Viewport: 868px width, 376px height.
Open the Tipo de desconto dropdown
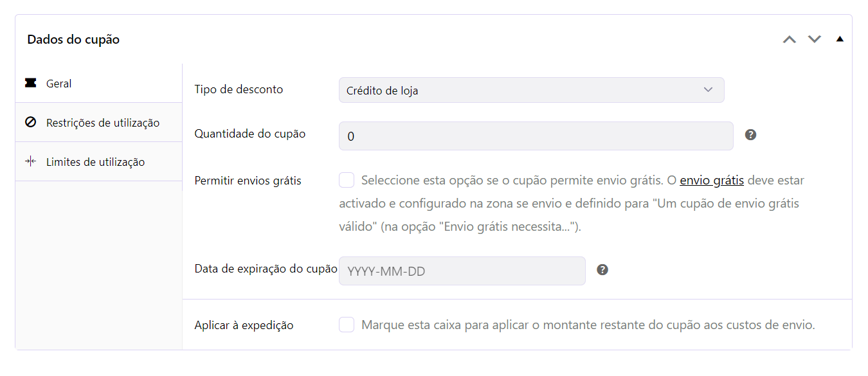tap(531, 90)
